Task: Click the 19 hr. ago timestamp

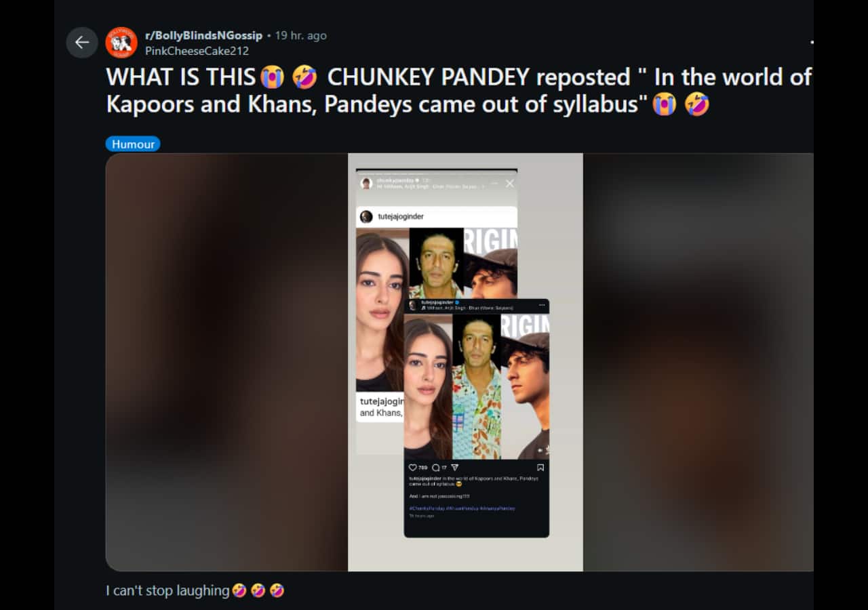Action: pyautogui.click(x=300, y=35)
